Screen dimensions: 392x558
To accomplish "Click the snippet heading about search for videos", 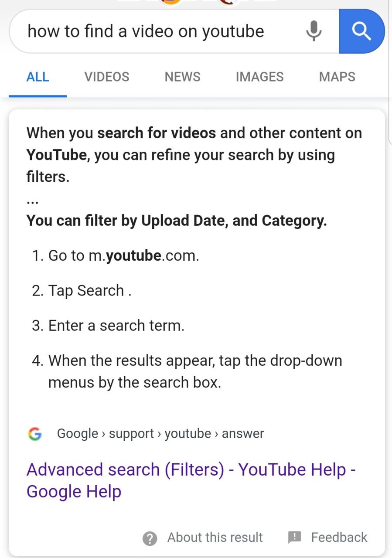I will click(x=194, y=155).
